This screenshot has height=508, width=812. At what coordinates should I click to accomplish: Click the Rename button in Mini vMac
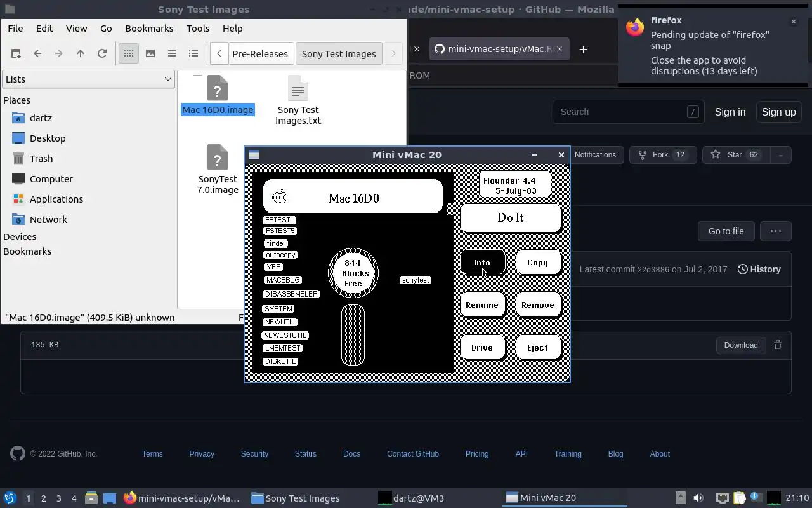click(482, 305)
